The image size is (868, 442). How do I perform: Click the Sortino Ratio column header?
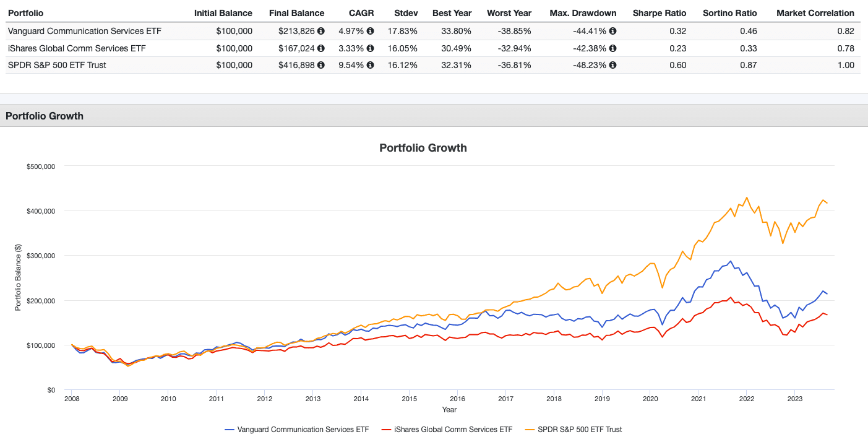pyautogui.click(x=730, y=13)
